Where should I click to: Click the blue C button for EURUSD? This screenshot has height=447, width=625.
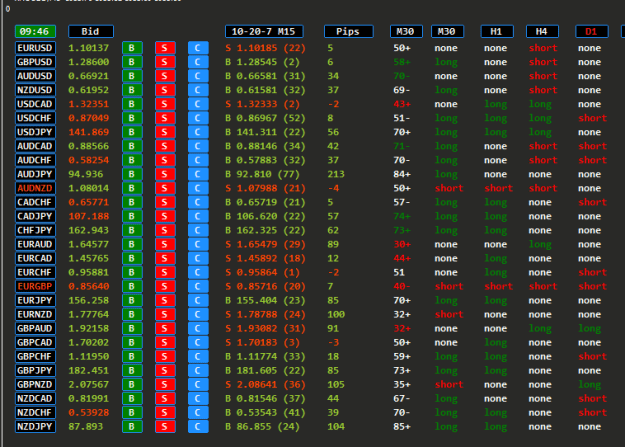click(198, 48)
